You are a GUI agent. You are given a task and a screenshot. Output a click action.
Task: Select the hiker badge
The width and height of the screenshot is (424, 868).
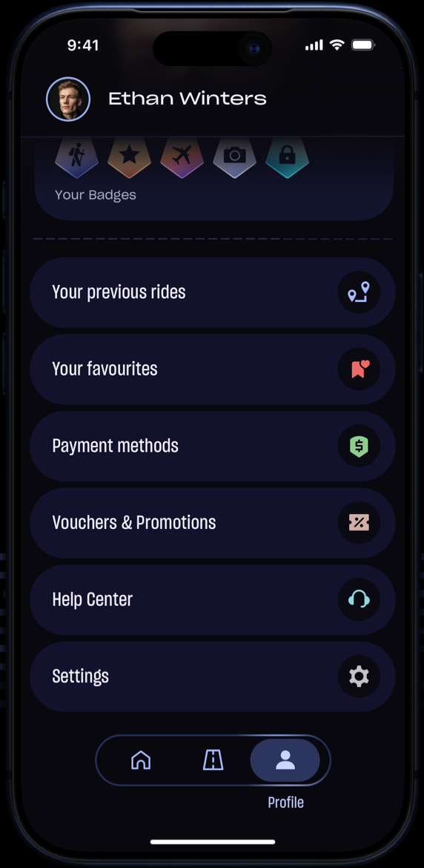pyautogui.click(x=77, y=157)
